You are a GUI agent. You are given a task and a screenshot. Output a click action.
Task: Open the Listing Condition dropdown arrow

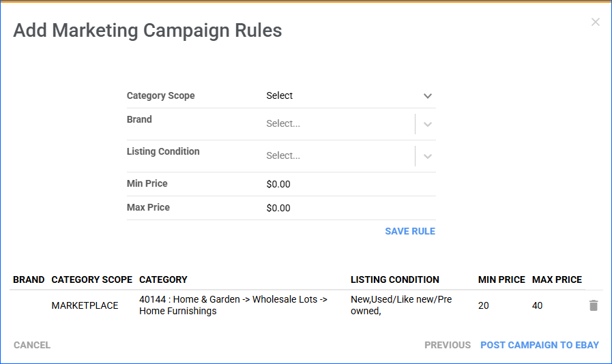pos(427,156)
